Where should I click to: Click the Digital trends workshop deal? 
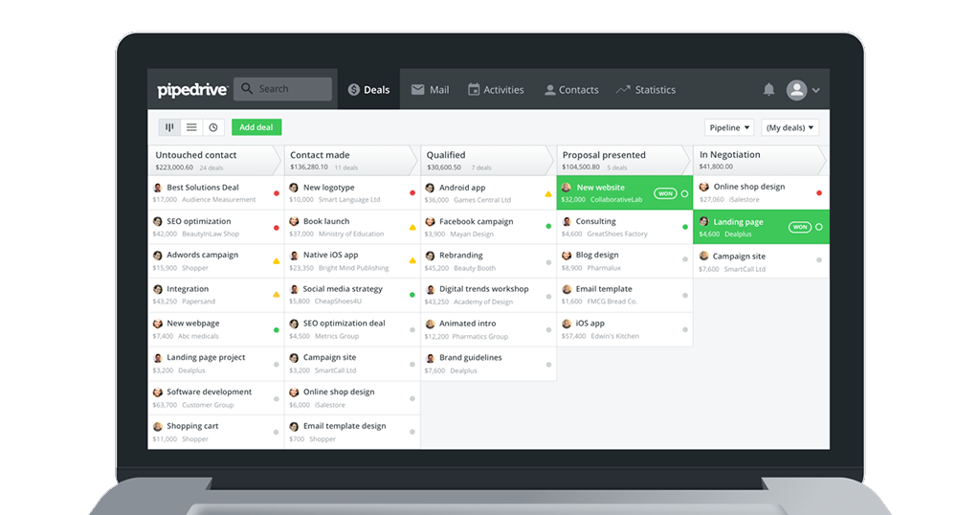(x=489, y=295)
